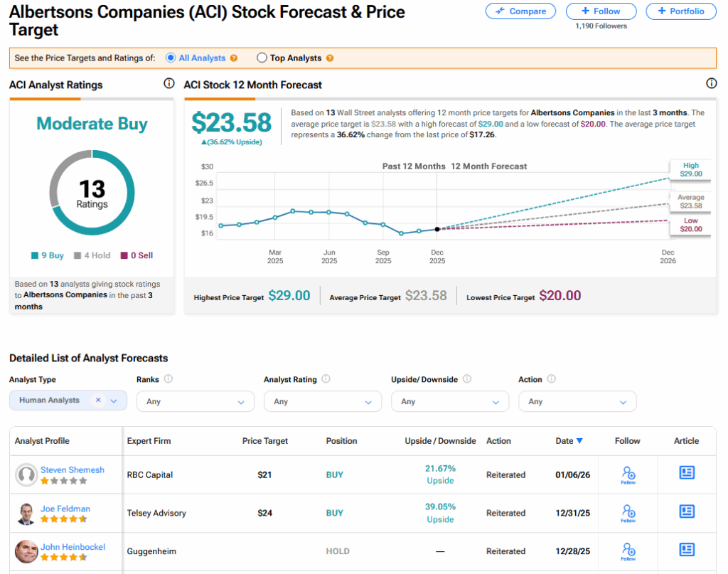Click info icon next to Ranks
Screen dimensions: 728x574
click(x=168, y=379)
